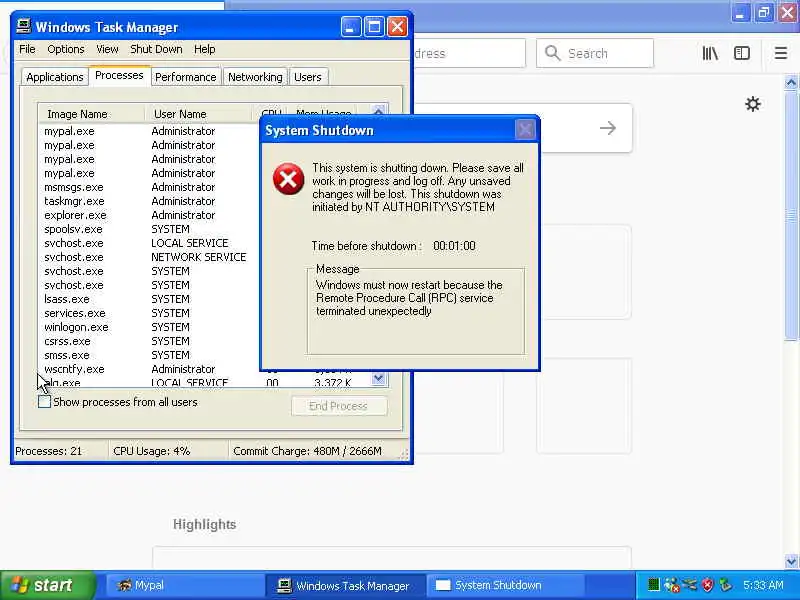The height and width of the screenshot is (600, 800).
Task: Open the View menu in Task Manager
Action: [x=107, y=49]
